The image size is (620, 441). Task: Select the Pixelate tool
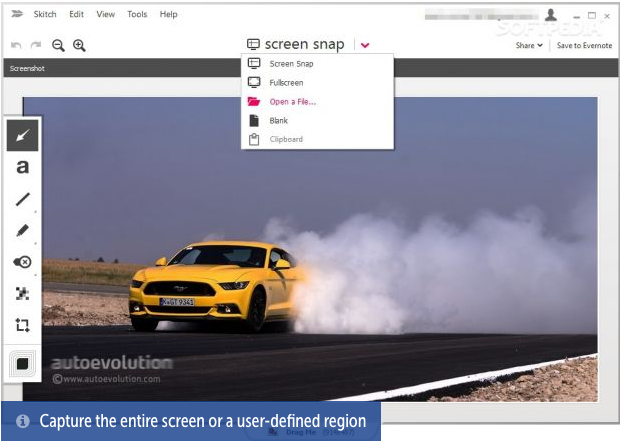23,293
